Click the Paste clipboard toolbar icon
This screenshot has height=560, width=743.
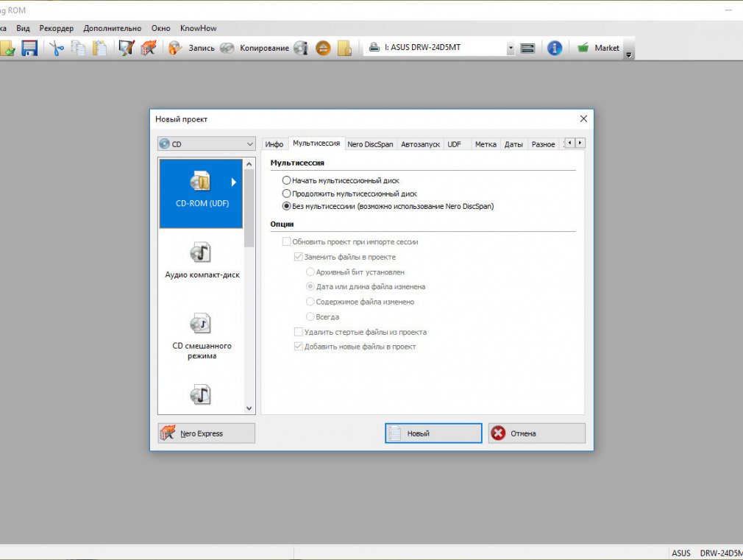tap(99, 48)
